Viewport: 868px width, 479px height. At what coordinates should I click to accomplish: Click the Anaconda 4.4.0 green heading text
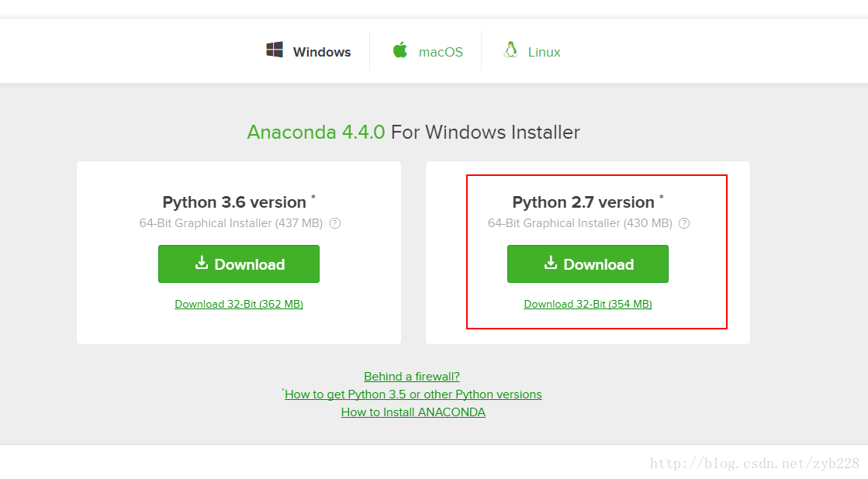tap(316, 133)
